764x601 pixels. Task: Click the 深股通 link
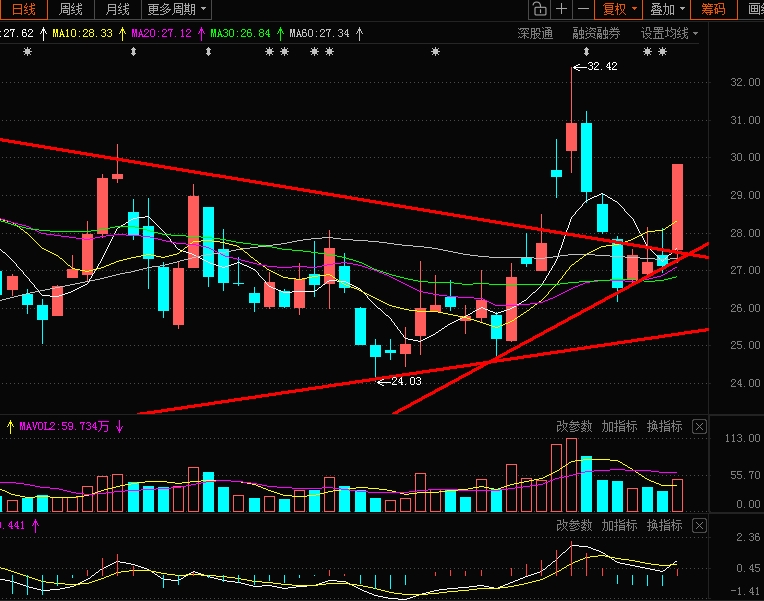click(535, 34)
